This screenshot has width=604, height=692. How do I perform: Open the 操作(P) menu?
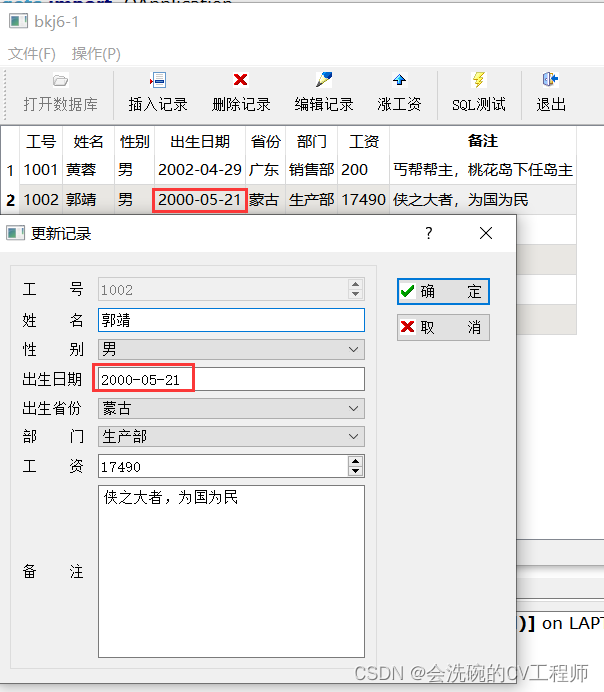tap(96, 54)
